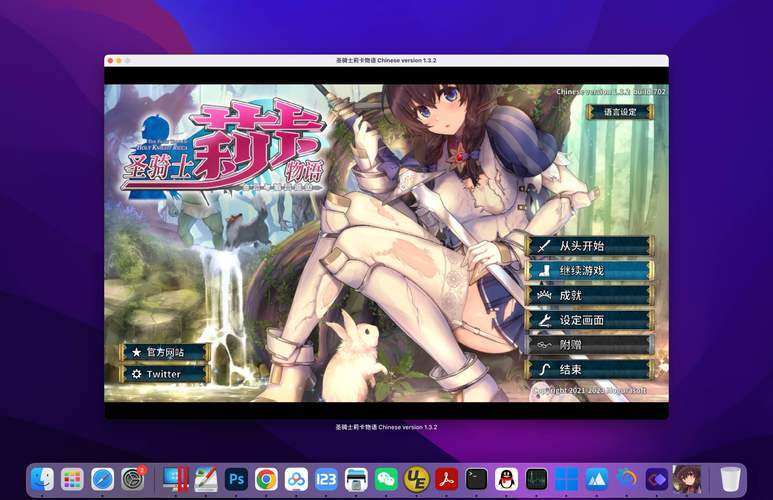
Task: Launch Google Chrome from the dock
Action: coord(266,479)
